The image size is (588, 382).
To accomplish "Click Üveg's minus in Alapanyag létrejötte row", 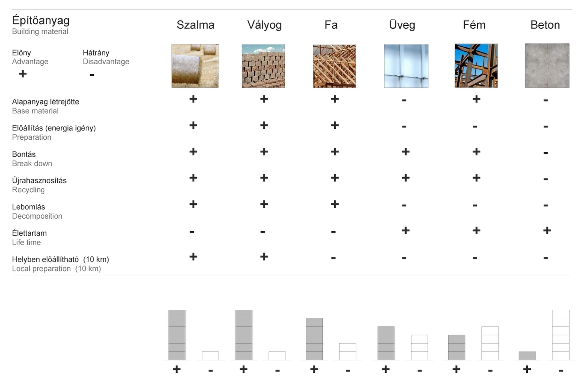I will 404,100.
